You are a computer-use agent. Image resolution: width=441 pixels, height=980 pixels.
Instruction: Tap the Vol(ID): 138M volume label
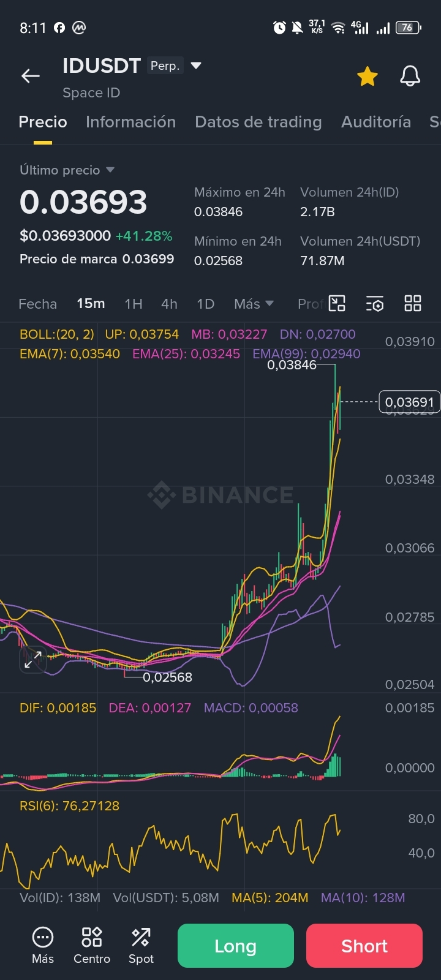click(x=60, y=897)
